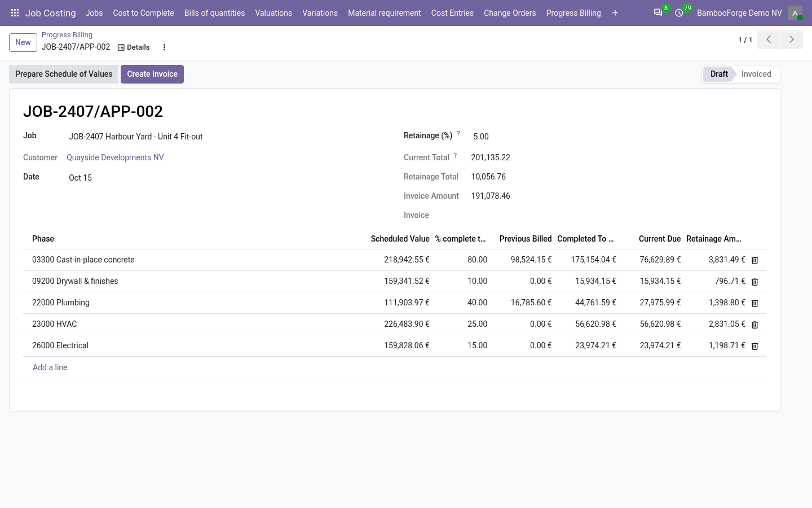
Task: Delete the Electrical line
Action: pyautogui.click(x=754, y=346)
